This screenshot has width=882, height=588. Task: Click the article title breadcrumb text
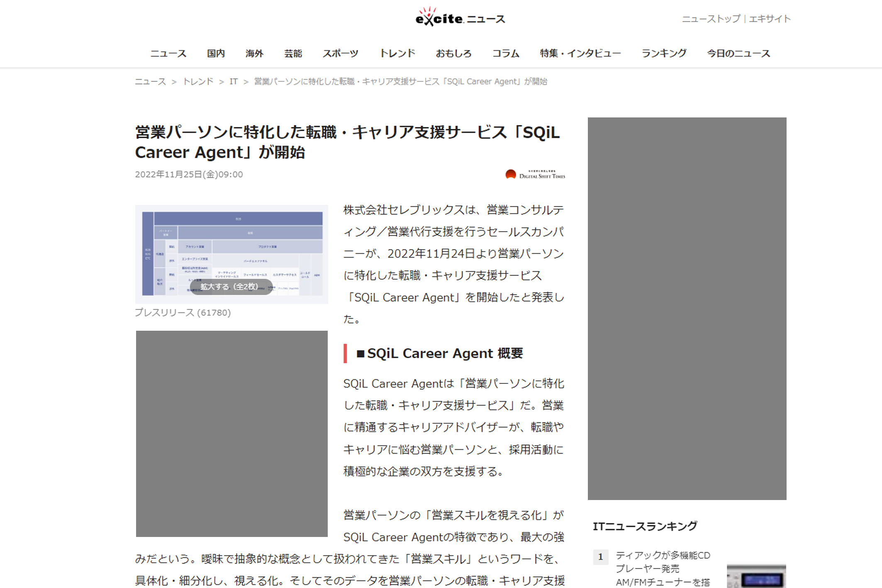400,82
